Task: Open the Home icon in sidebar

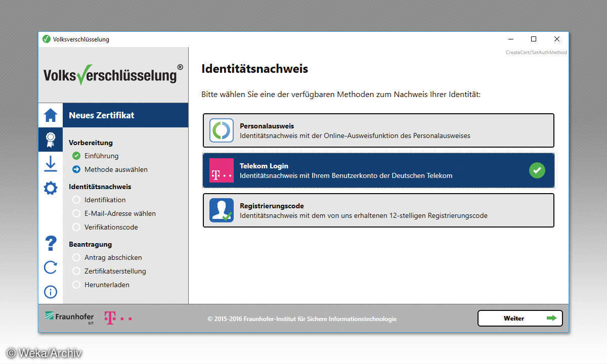Action: [51, 115]
